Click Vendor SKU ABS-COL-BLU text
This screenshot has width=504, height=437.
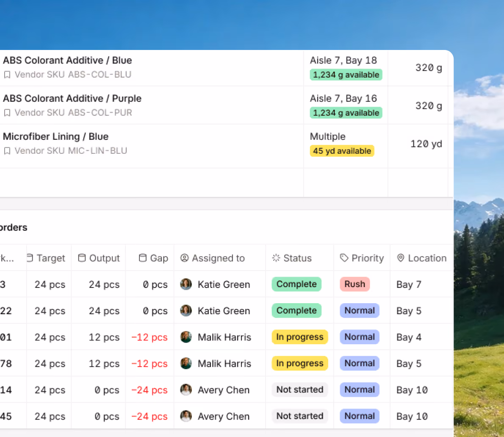73,75
